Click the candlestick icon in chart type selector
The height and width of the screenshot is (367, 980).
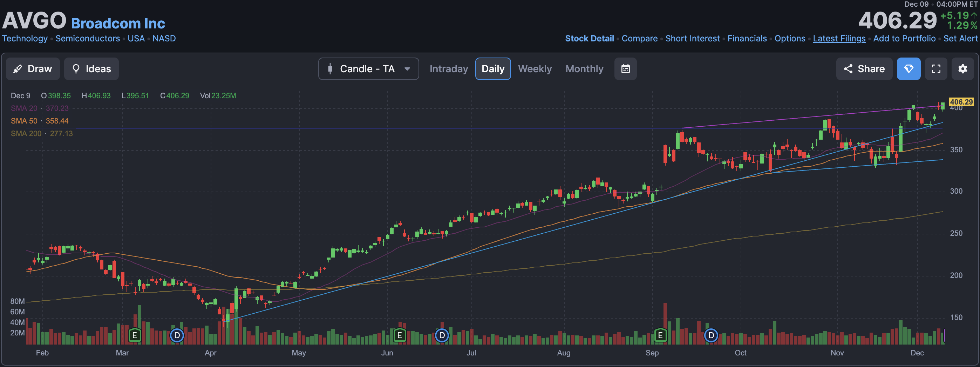[330, 69]
